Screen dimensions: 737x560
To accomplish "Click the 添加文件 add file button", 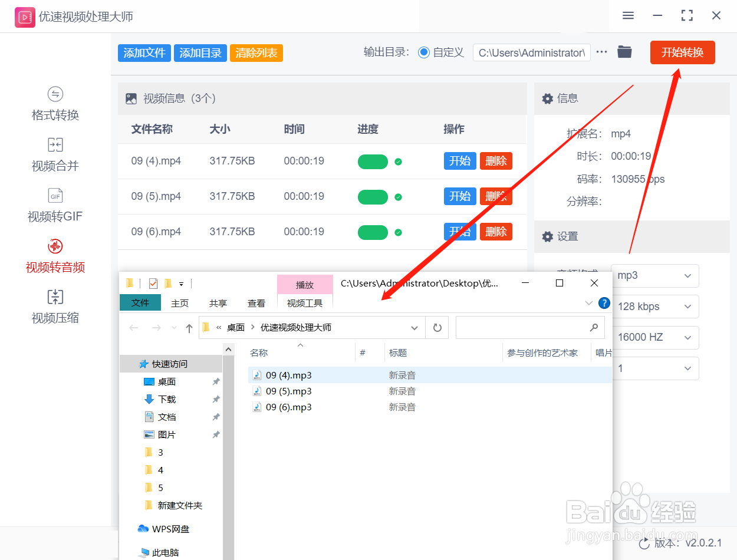I will 144,52.
